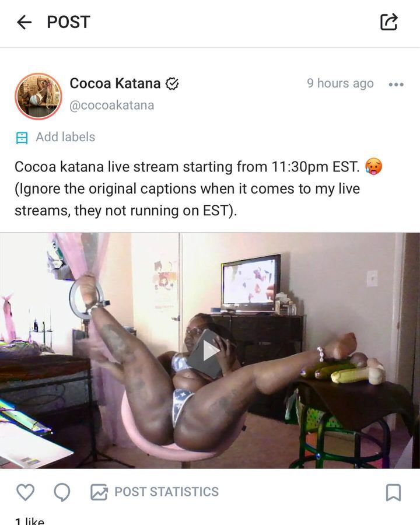Like the post with the heart icon
420x525 pixels.
point(26,492)
